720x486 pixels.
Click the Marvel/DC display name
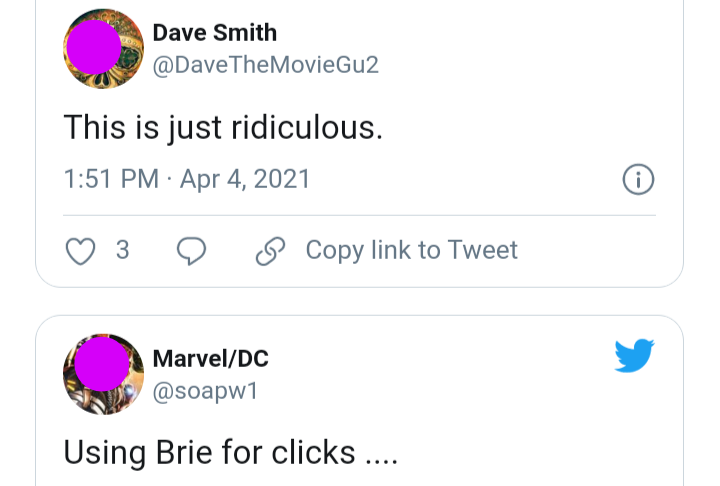tap(210, 358)
